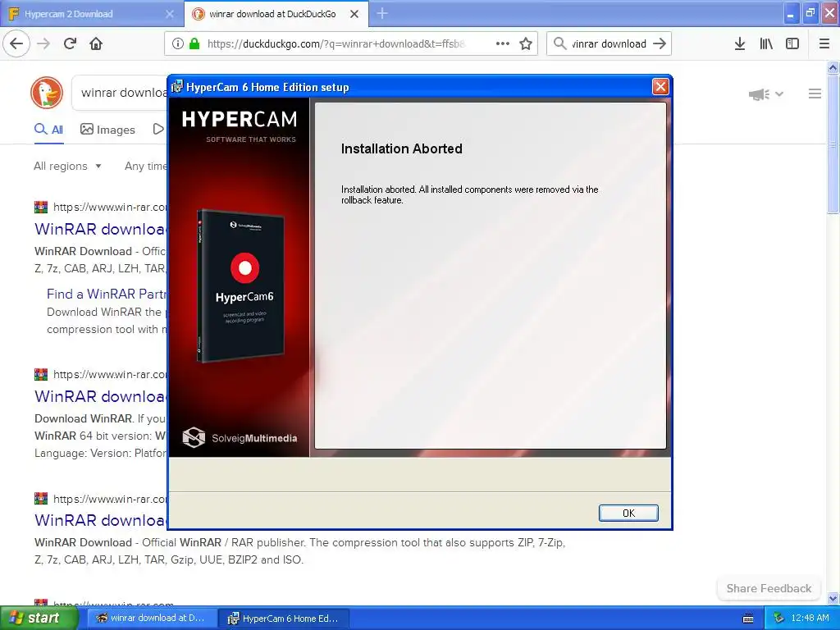Screen dimensions: 840x630
Task: Click the tray icon left of the clock
Action: pos(778,619)
